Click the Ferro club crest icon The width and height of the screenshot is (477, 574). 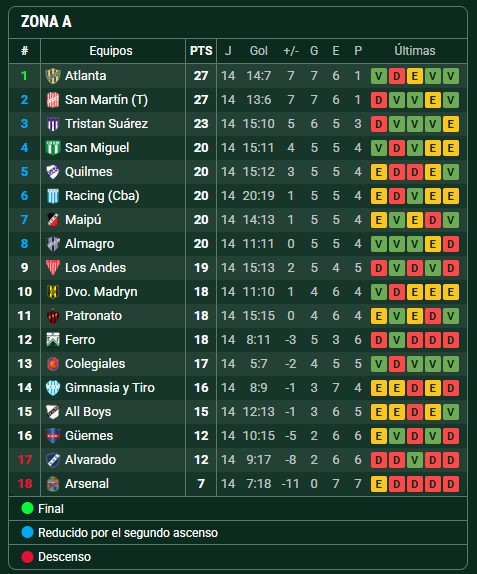pos(53,340)
